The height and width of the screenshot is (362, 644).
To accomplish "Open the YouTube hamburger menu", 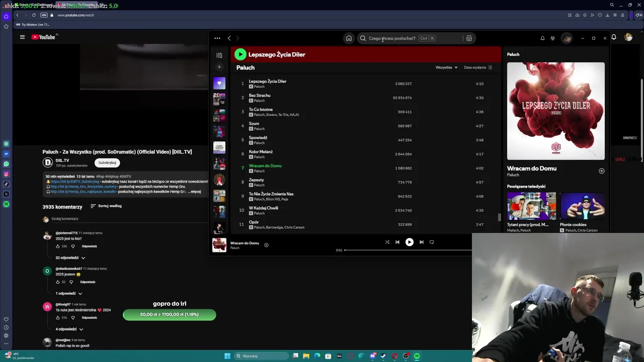I will click(x=22, y=37).
